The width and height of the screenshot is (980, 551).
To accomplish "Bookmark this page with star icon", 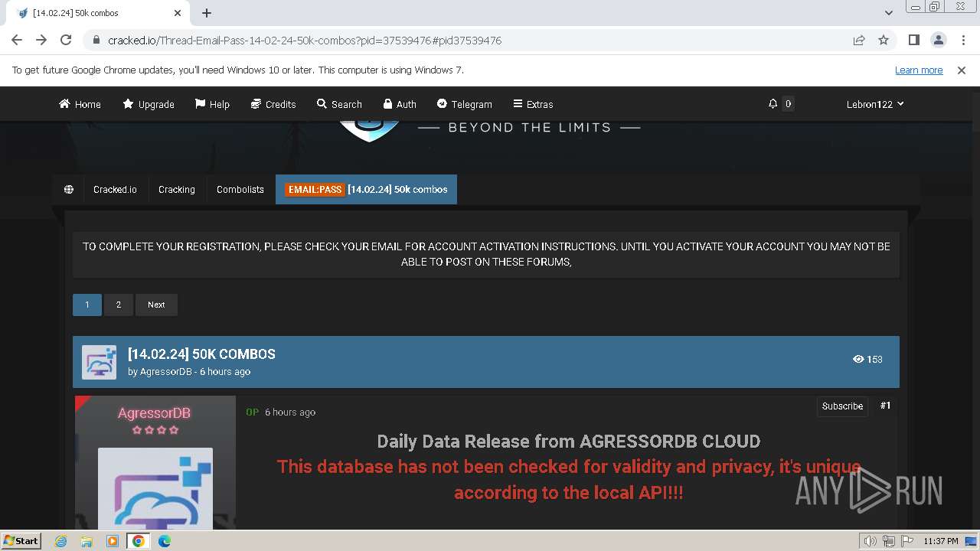I will click(884, 40).
